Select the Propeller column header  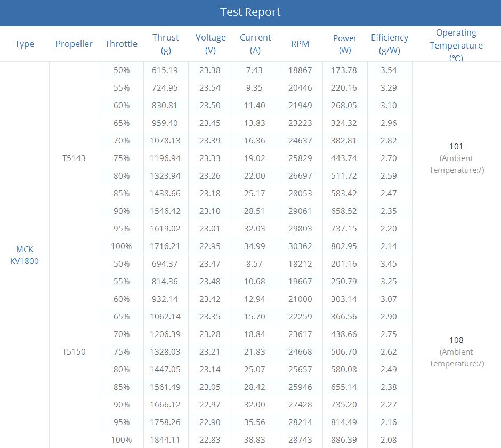click(74, 44)
